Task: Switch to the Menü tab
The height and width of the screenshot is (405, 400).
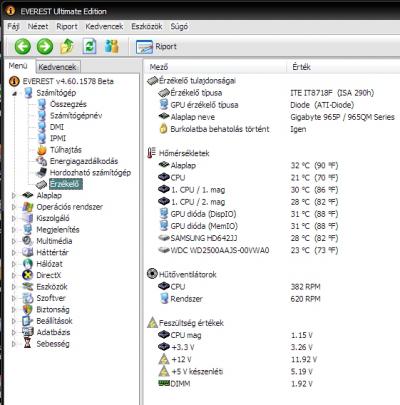Action: 18,66
